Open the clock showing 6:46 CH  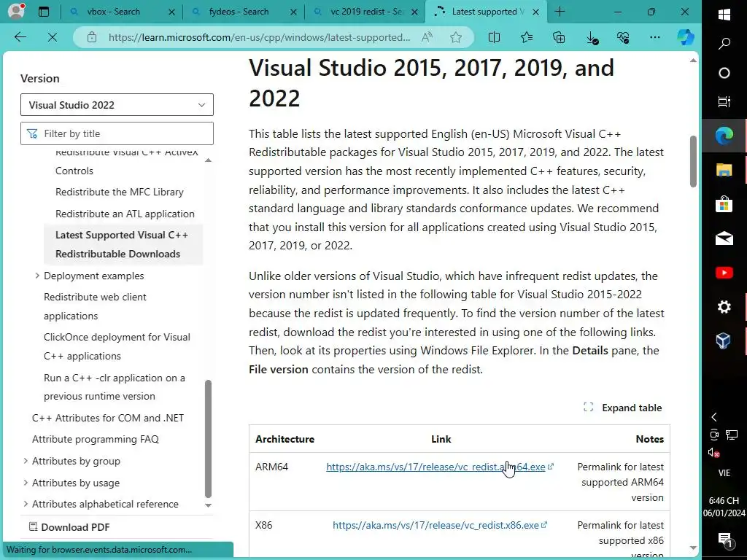[724, 507]
